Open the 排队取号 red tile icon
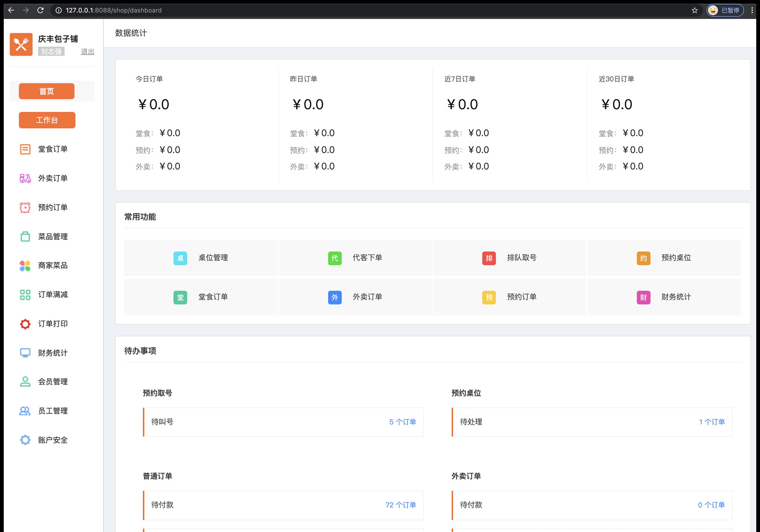760x532 pixels. pyautogui.click(x=489, y=258)
